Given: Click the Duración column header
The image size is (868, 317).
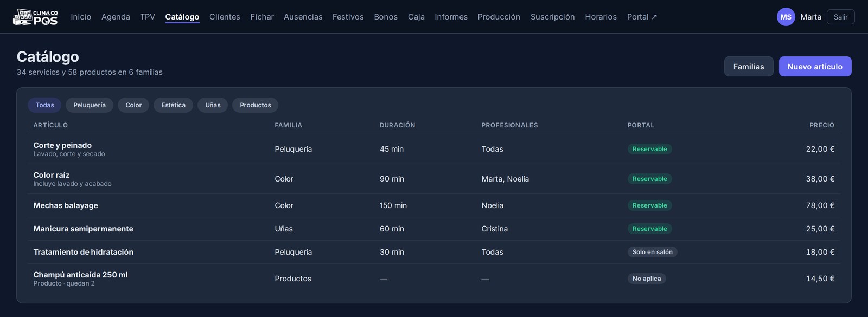Looking at the screenshot, I should (397, 125).
